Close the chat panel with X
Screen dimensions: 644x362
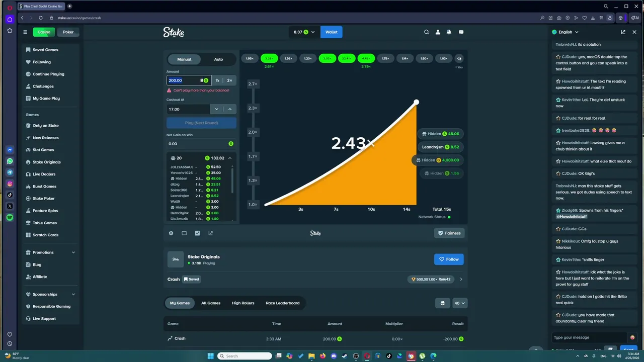click(634, 32)
